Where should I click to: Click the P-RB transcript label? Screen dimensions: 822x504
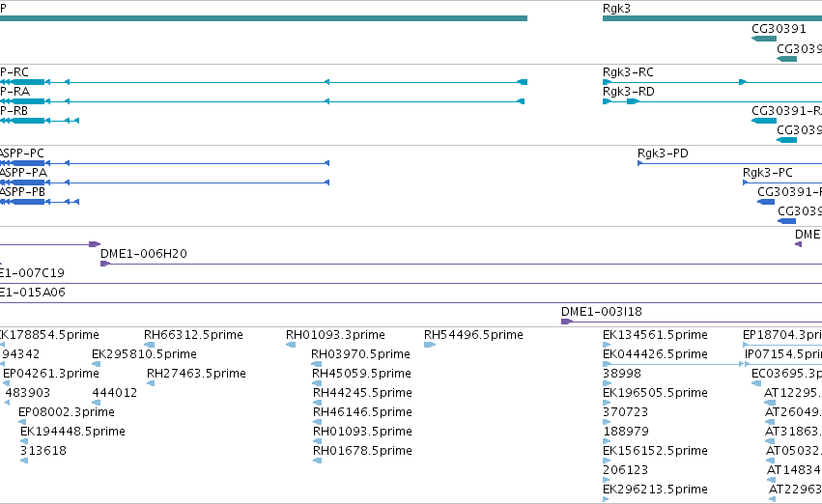pyautogui.click(x=14, y=111)
